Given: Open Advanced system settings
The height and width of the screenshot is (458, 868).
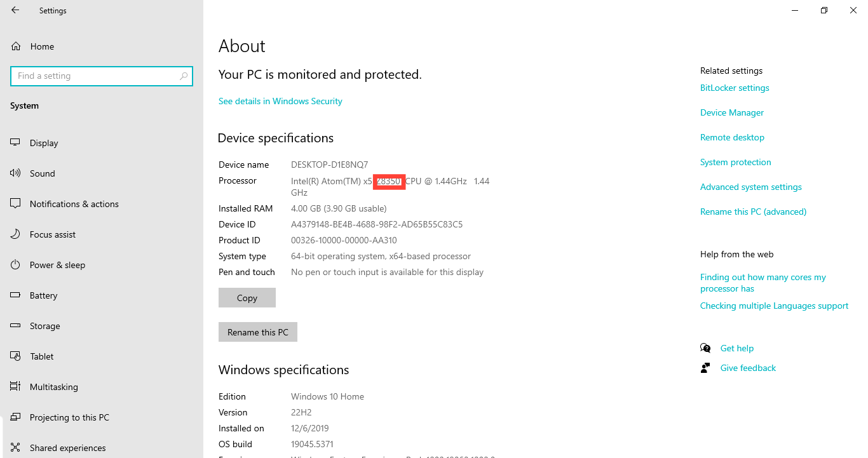Looking at the screenshot, I should (x=750, y=187).
